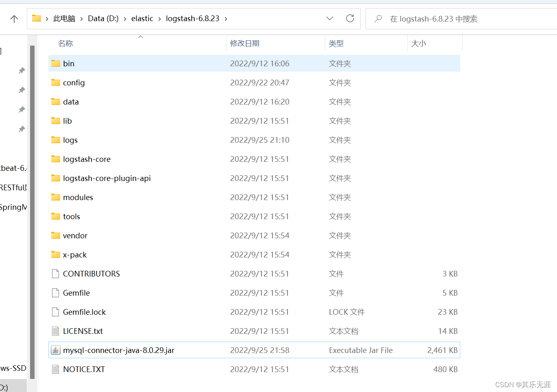This screenshot has height=392, width=557.
Task: Click the logs folder icon
Action: [56, 140]
